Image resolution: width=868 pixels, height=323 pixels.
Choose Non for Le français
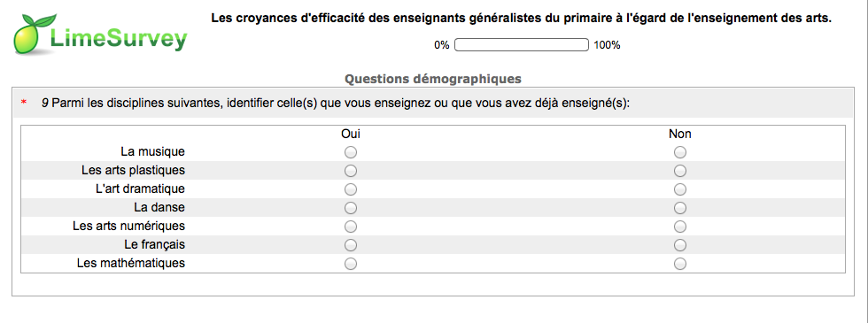click(x=680, y=245)
